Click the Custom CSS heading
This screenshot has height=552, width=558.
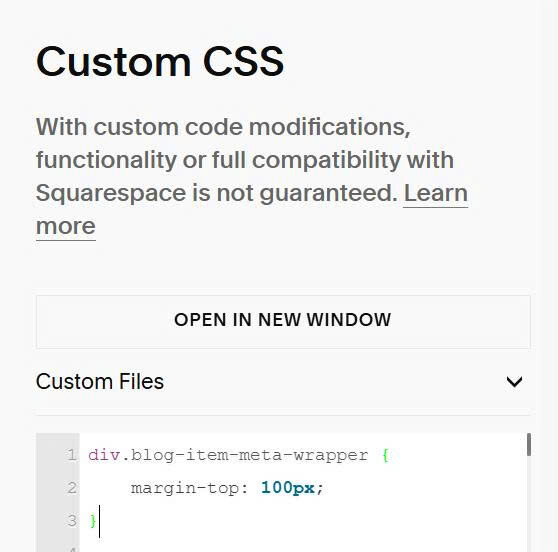tap(160, 61)
